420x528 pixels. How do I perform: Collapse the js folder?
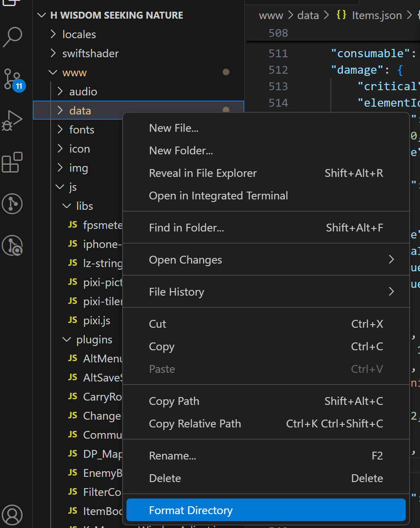click(60, 187)
